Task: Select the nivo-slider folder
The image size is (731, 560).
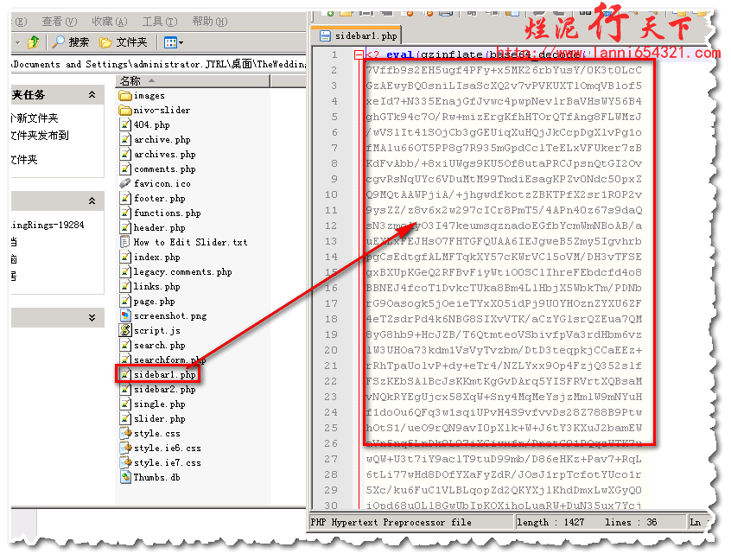Action: 161,111
